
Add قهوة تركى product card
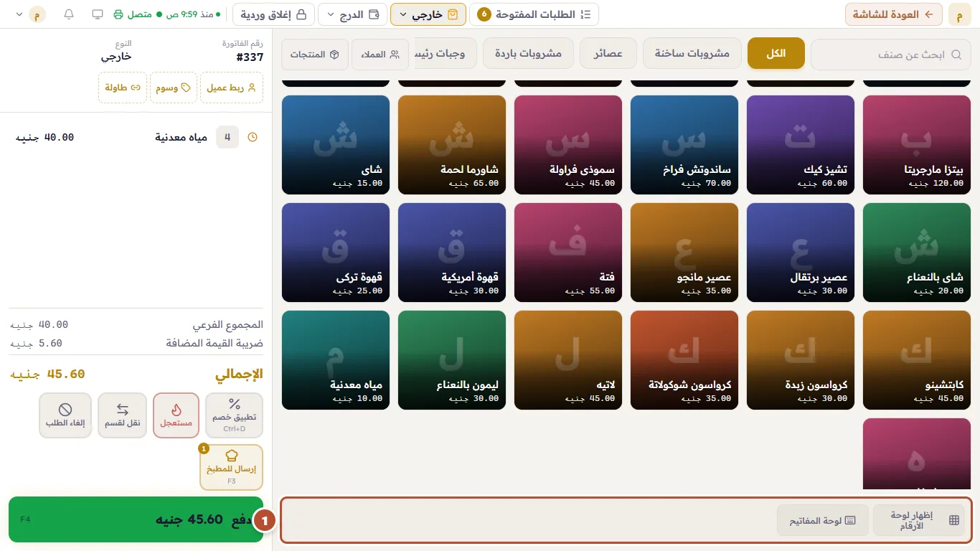pyautogui.click(x=336, y=253)
